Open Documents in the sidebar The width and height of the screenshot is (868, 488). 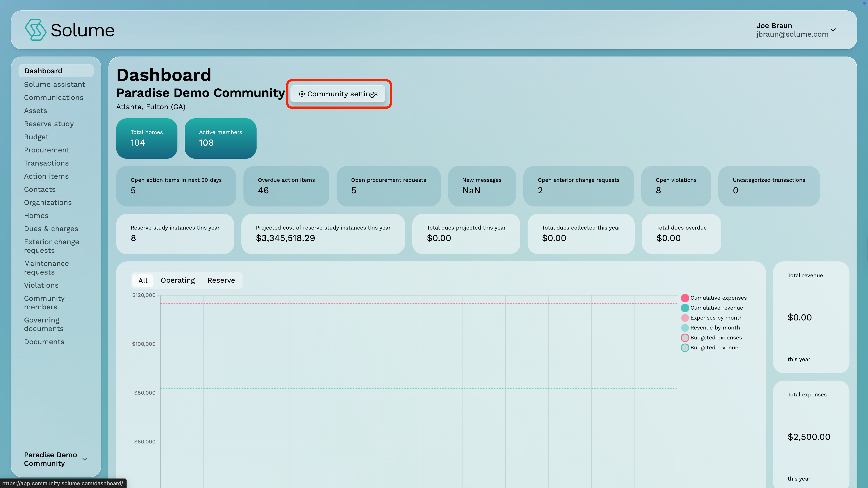(44, 342)
